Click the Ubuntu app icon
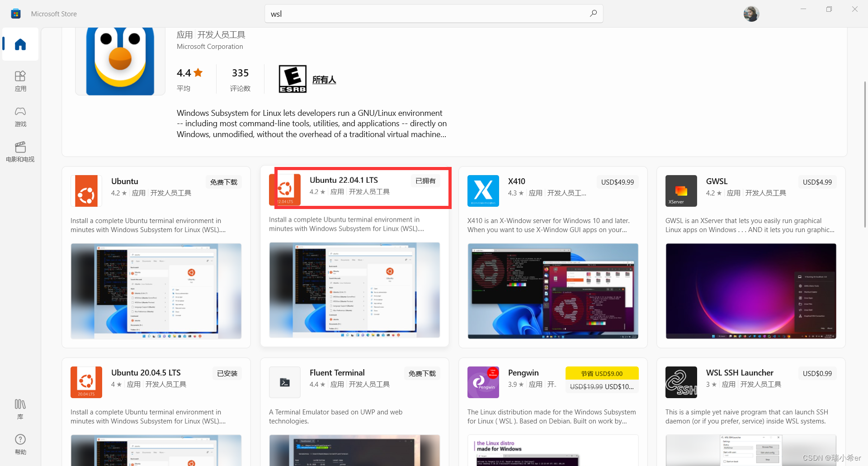The width and height of the screenshot is (868, 466). 86,191
